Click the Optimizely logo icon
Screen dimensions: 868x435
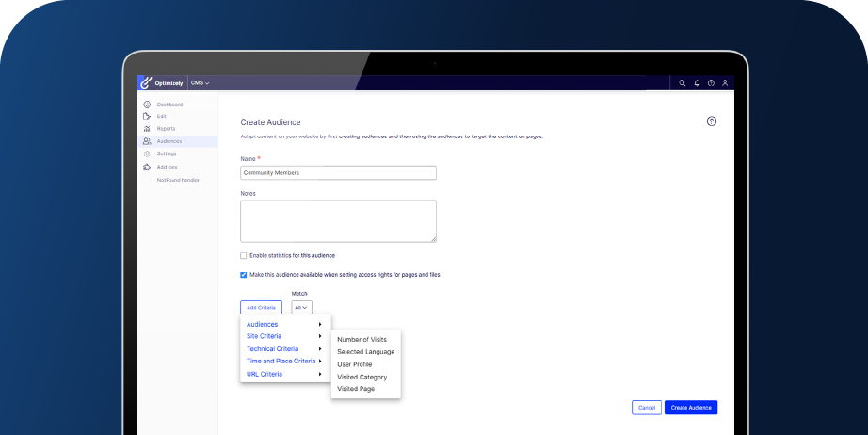[x=145, y=83]
